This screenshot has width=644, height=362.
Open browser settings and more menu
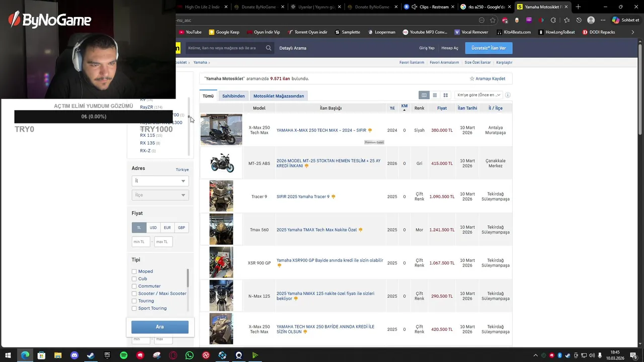[602, 20]
